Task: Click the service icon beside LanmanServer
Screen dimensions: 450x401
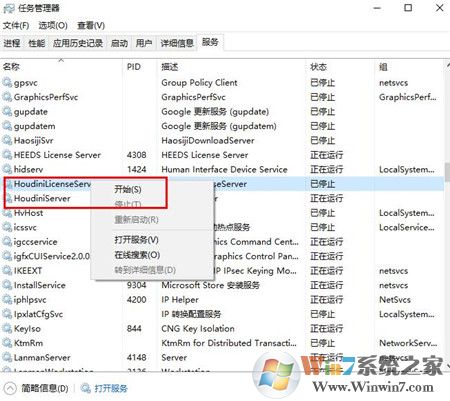Action: pyautogui.click(x=7, y=357)
